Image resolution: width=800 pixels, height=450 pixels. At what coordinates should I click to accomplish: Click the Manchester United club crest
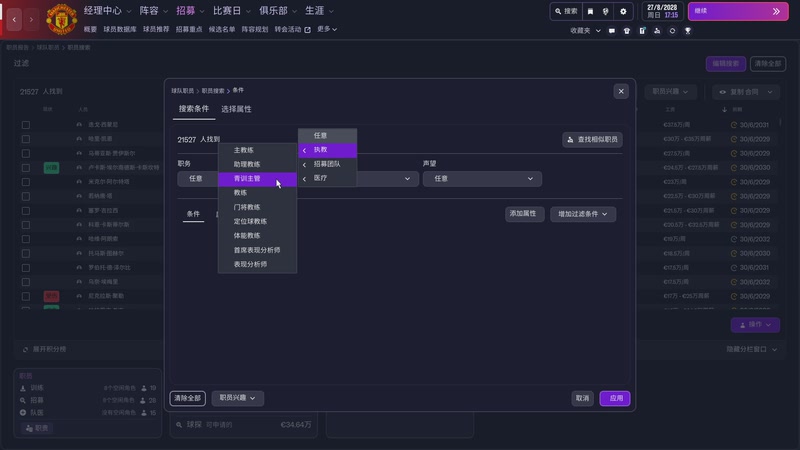[61, 19]
